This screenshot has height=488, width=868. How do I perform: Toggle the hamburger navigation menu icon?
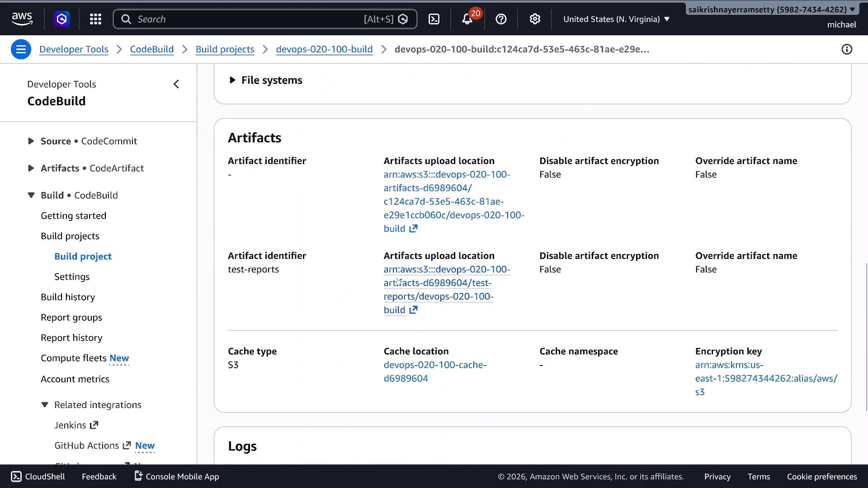click(21, 49)
